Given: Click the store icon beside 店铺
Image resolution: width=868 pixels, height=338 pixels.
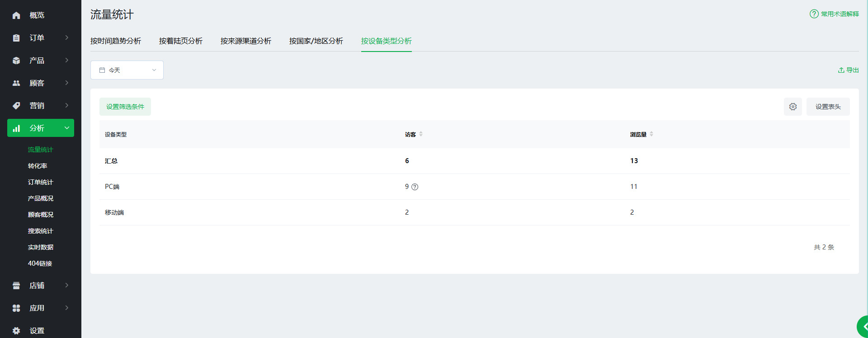Looking at the screenshot, I should click(16, 286).
